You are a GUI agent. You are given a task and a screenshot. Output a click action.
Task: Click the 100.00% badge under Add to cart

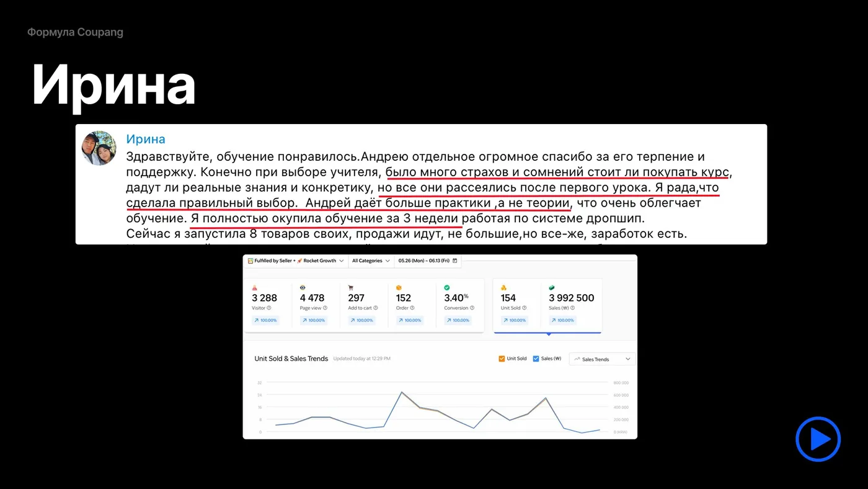(x=361, y=320)
